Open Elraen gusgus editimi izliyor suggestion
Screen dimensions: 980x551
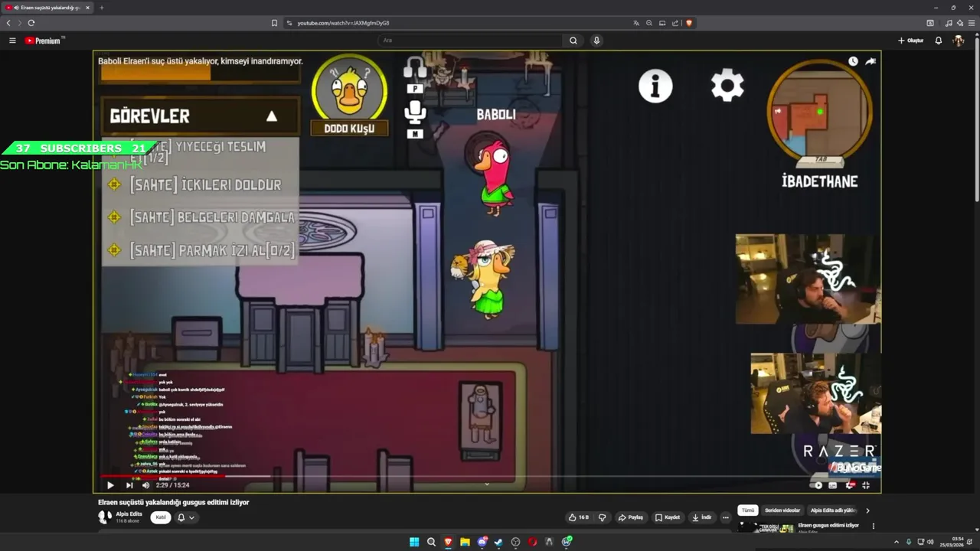click(828, 525)
